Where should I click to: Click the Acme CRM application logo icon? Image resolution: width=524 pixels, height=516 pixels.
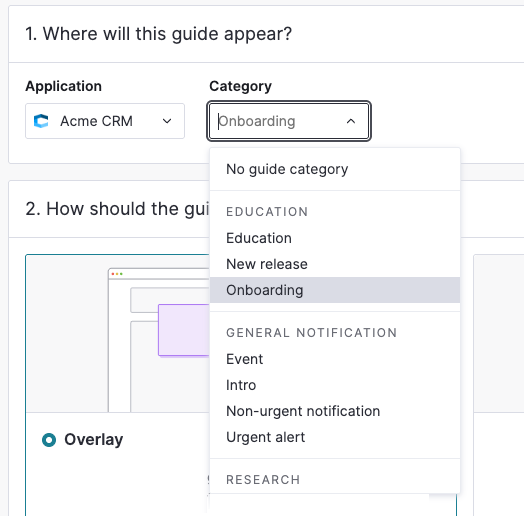coord(41,121)
